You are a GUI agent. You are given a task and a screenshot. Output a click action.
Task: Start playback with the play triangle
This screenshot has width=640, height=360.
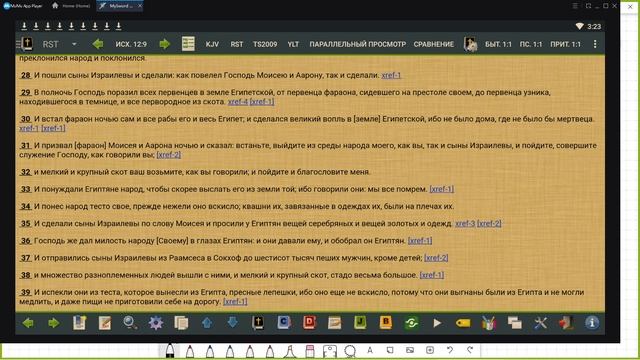[437, 323]
